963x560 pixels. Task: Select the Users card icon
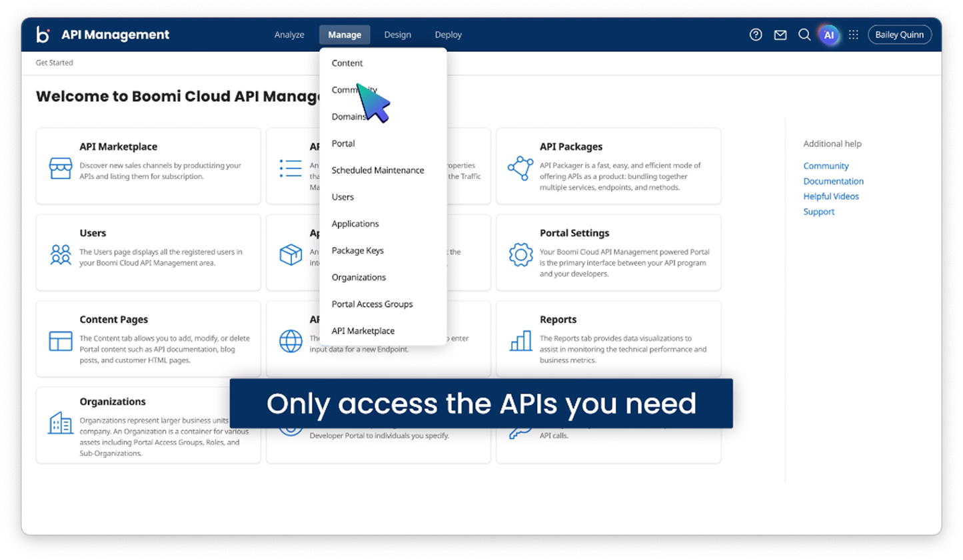61,254
